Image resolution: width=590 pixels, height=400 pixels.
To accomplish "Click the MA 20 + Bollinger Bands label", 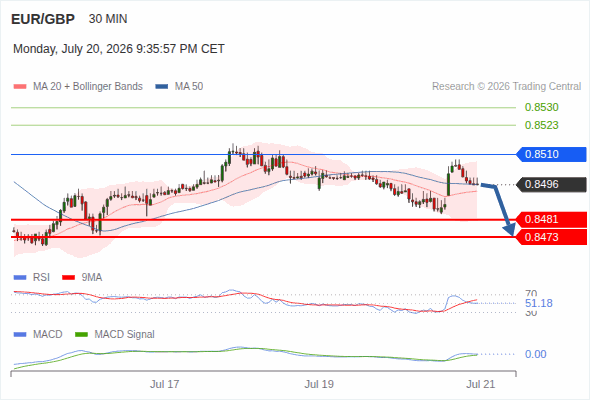I will 88,87.
